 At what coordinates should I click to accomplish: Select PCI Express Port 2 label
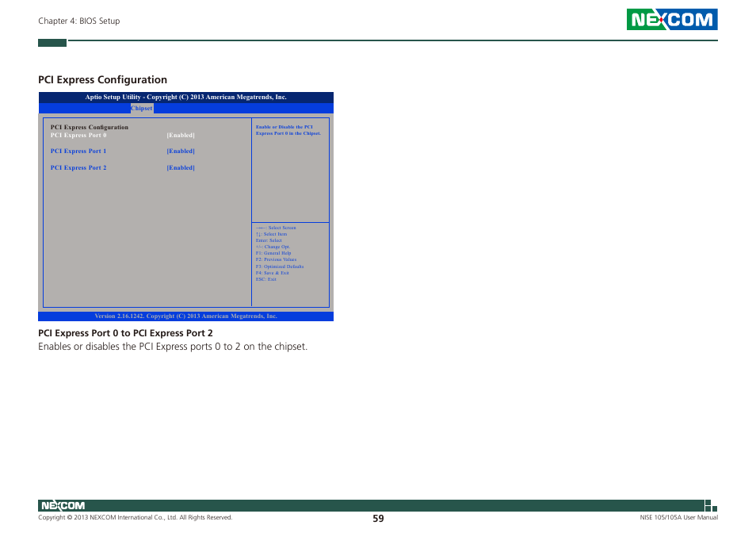(x=78, y=168)
